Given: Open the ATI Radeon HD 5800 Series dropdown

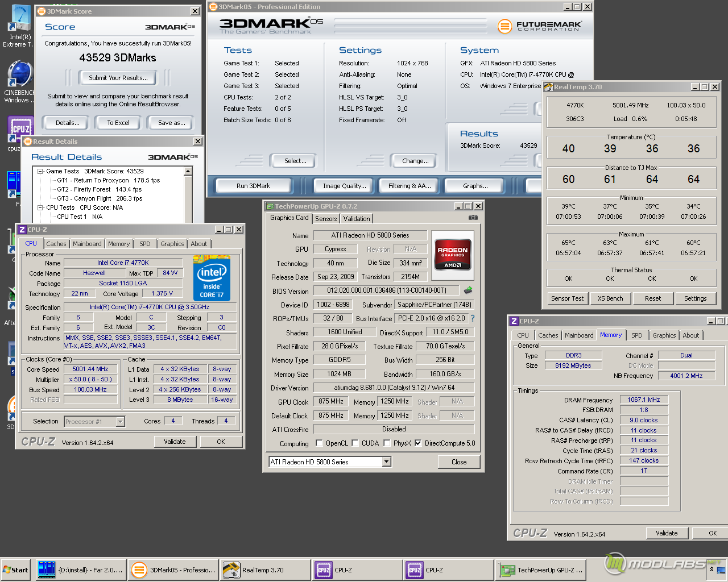Looking at the screenshot, I should click(387, 462).
